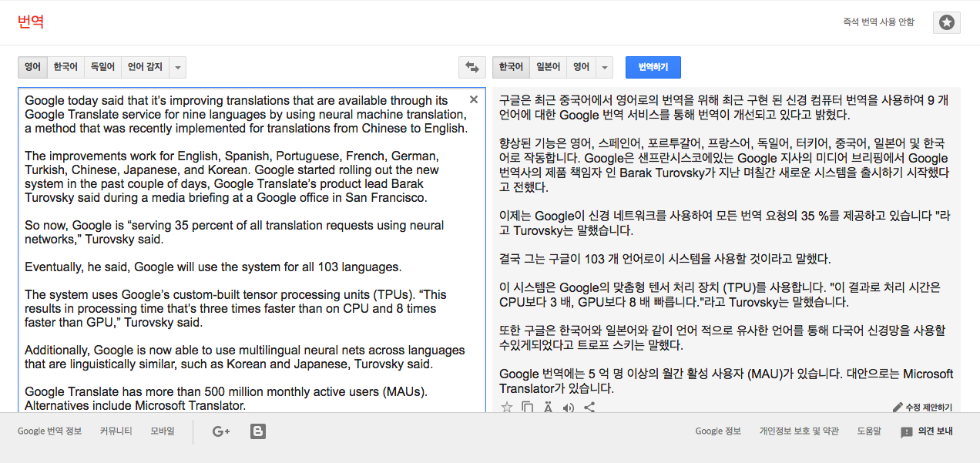
Task: Select 영어 as source language
Action: 33,67
